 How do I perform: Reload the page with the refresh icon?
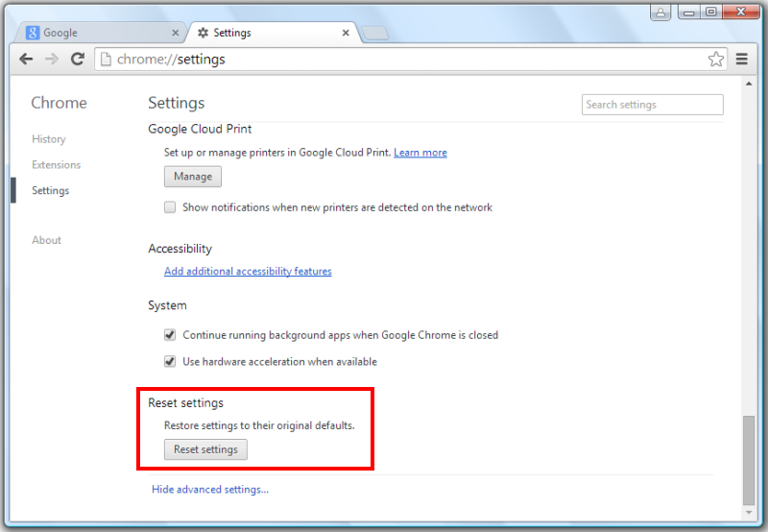click(x=78, y=60)
